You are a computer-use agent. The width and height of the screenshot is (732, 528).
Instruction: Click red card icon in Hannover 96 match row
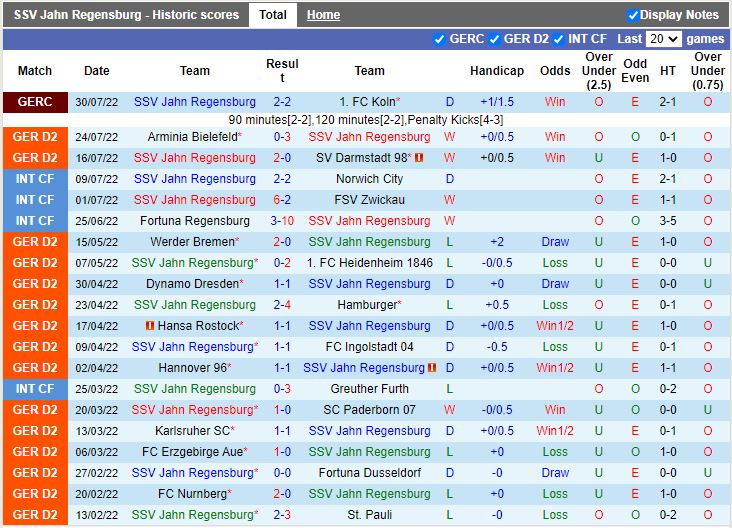[432, 367]
